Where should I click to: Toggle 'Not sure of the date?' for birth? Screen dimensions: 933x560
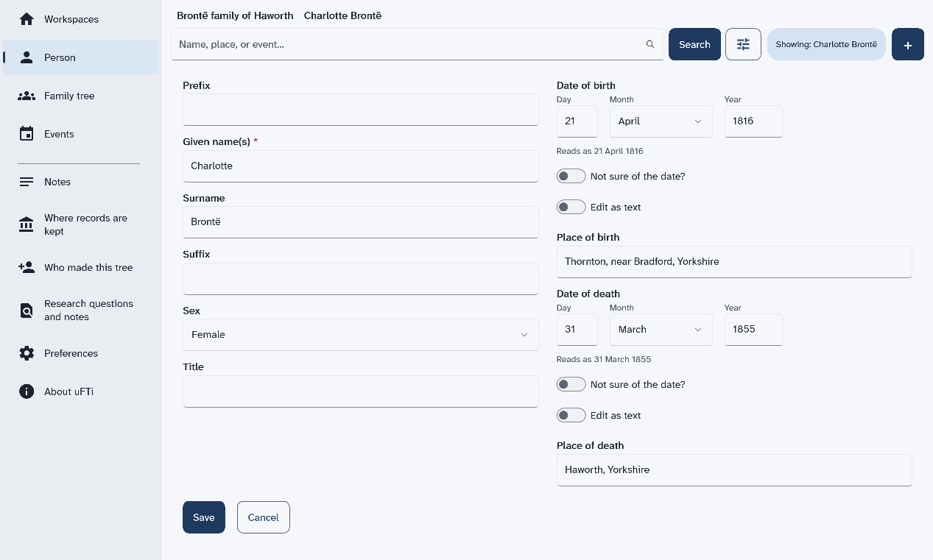[571, 176]
